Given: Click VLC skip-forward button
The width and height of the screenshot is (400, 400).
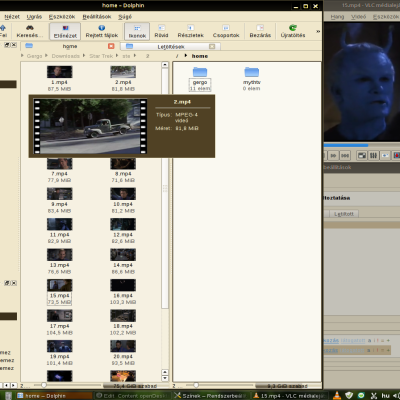Looking at the screenshot, I should click(333, 155).
